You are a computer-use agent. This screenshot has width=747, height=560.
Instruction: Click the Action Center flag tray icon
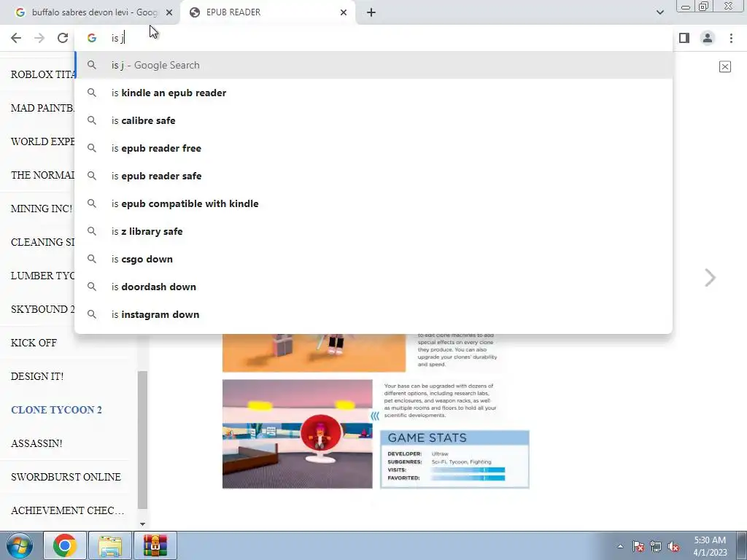coord(638,546)
